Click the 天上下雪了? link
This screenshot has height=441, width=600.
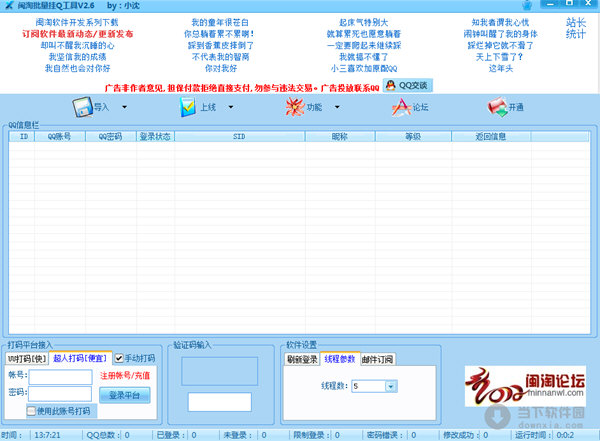(x=499, y=57)
